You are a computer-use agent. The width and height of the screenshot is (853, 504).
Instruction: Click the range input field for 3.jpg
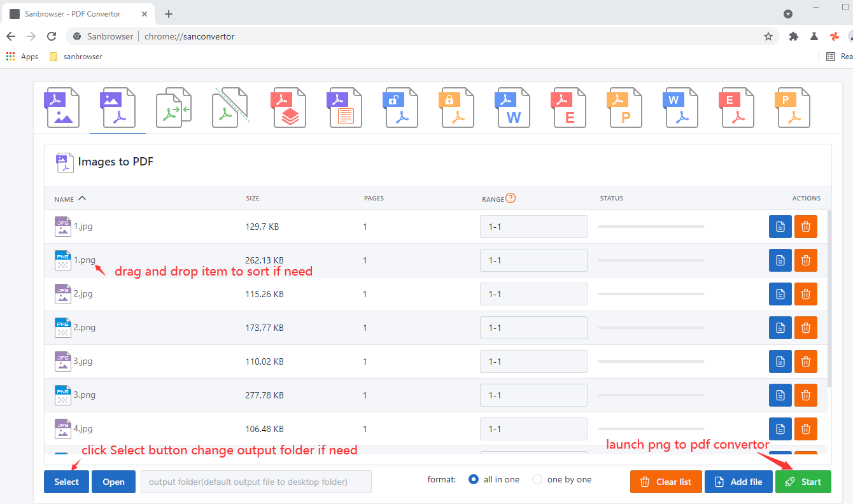click(x=533, y=361)
